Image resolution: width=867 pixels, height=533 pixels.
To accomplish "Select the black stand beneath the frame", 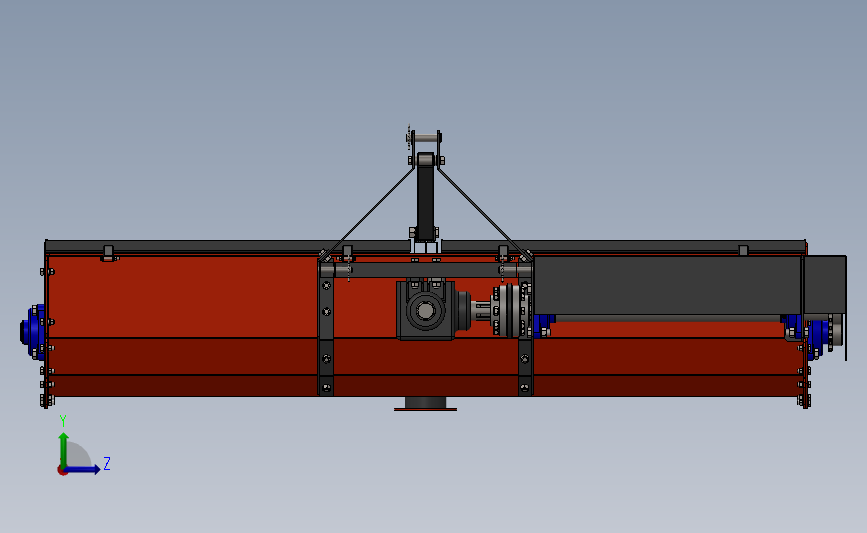I will [x=425, y=404].
